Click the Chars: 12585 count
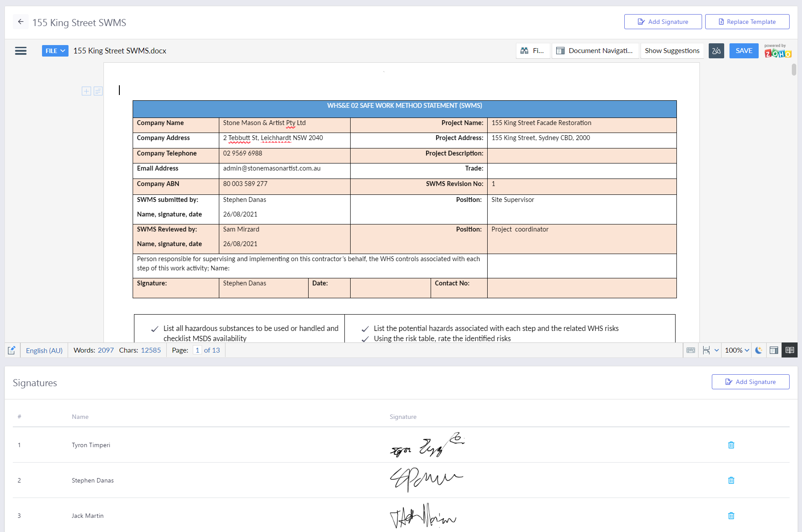Image resolution: width=802 pixels, height=532 pixels. 140,350
